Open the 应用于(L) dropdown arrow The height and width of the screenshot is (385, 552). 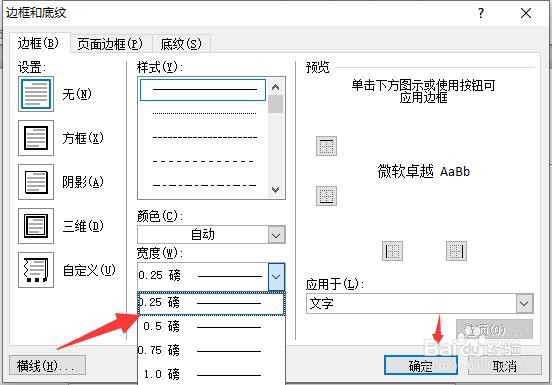524,303
